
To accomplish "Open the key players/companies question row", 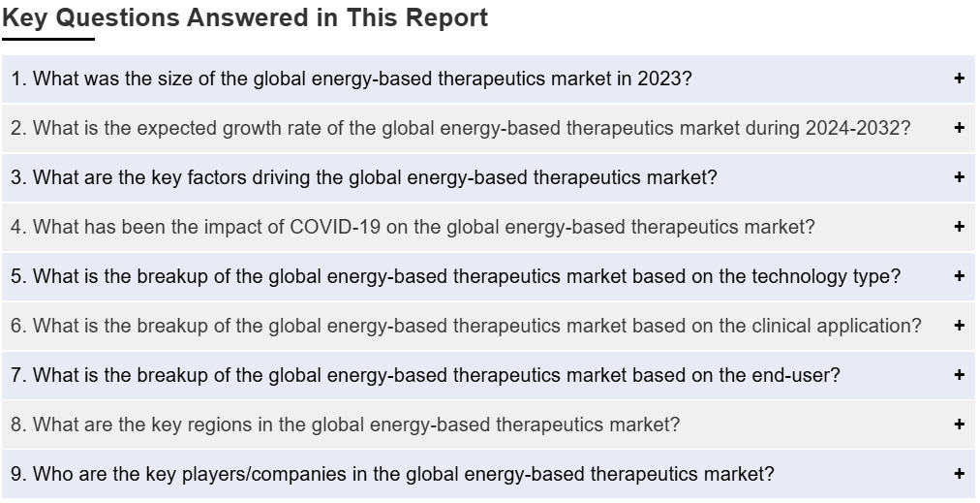I will pos(488,474).
